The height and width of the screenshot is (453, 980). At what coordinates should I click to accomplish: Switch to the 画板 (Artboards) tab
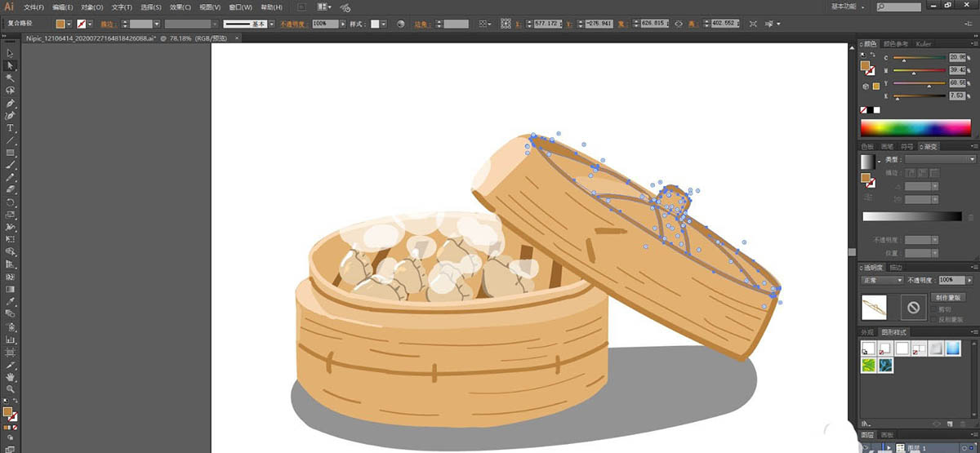tap(887, 434)
